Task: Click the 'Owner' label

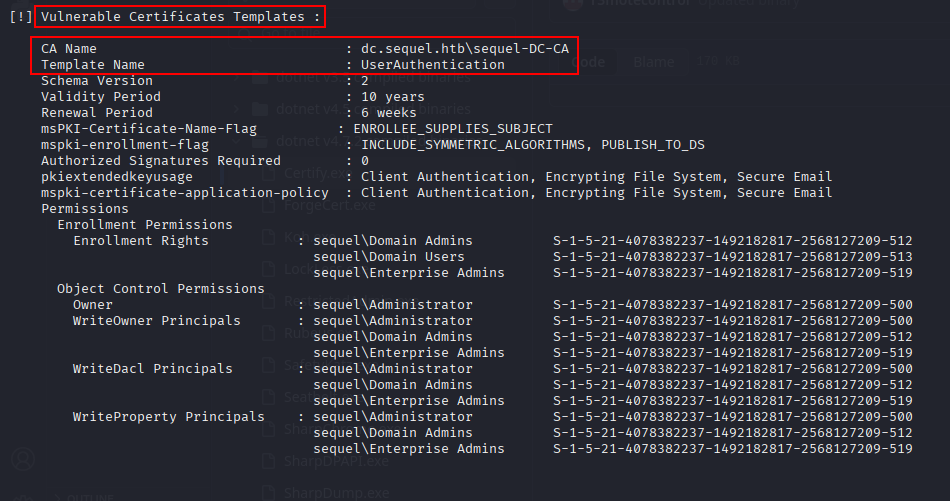Action: tap(93, 305)
